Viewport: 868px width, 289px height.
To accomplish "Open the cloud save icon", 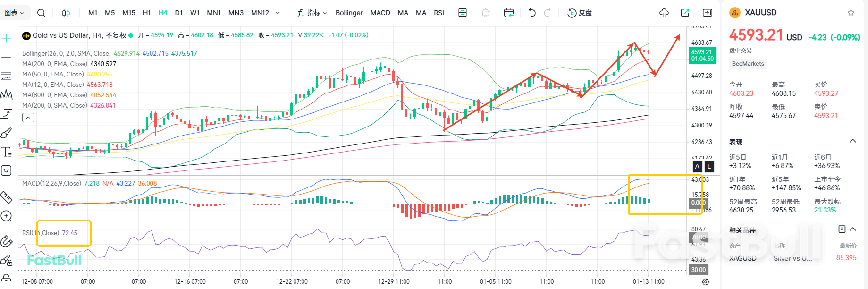I will (x=664, y=13).
